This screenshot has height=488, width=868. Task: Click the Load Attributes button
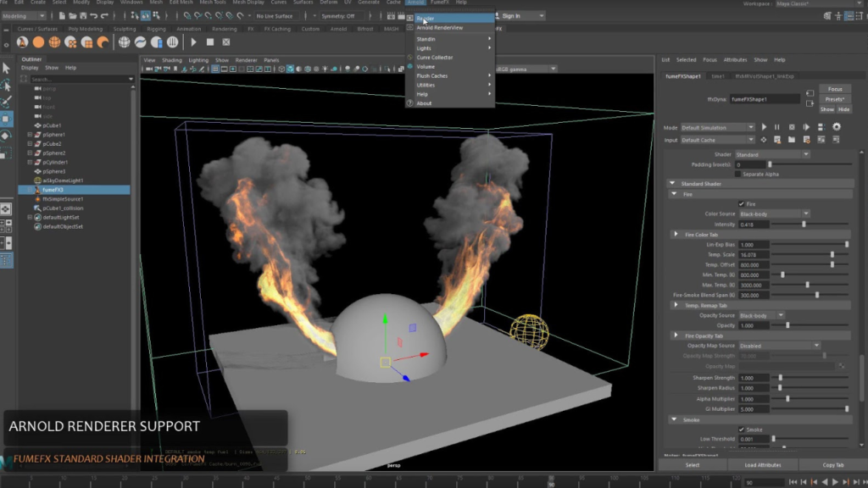(x=763, y=464)
